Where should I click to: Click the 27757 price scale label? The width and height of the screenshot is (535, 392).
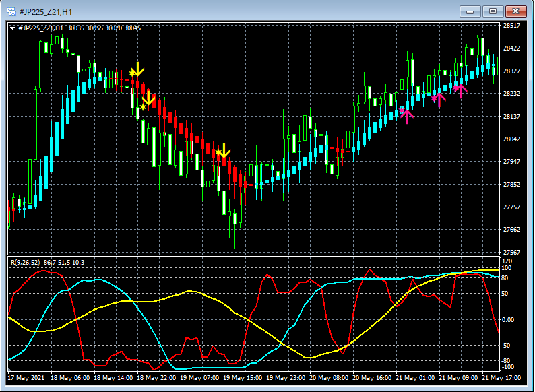tap(511, 207)
